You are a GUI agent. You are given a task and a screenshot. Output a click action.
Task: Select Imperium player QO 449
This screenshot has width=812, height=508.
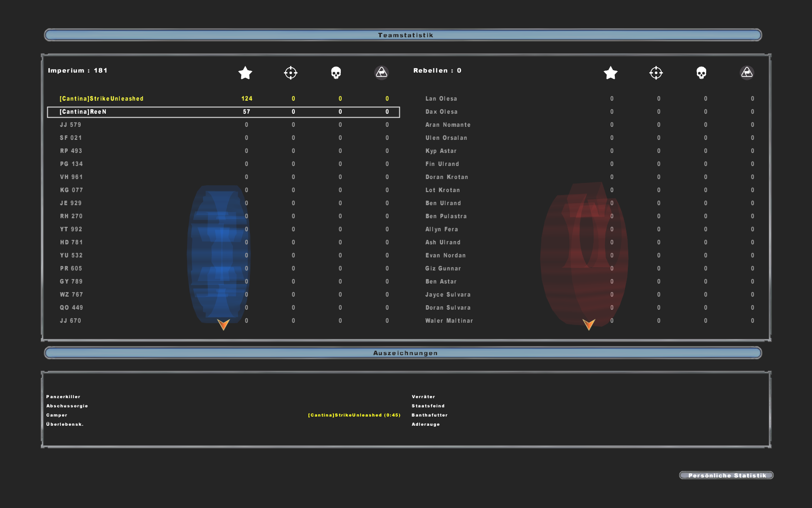tap(72, 308)
